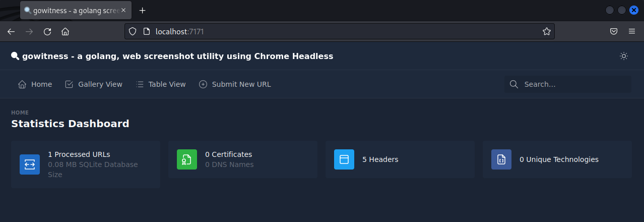Screen dimensions: 644x222
Task: Click the shield tracking protection icon
Action: 133,31
